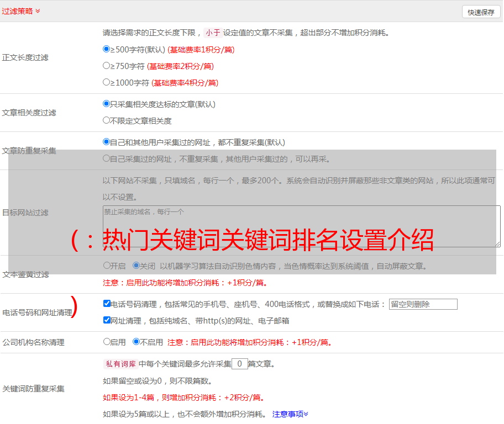504x424 pixels.
Task: Select 启用 for 公司机构名称清理
Action: click(107, 342)
